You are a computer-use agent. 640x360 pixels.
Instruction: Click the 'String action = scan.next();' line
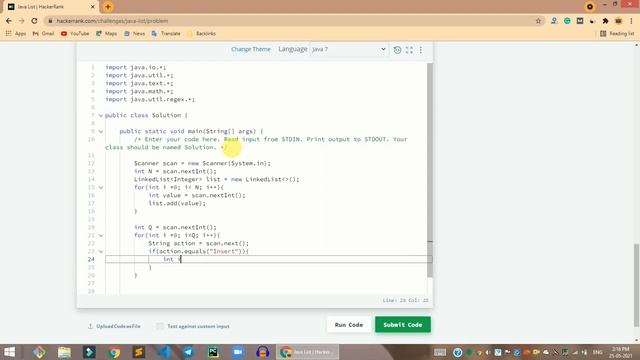point(198,244)
